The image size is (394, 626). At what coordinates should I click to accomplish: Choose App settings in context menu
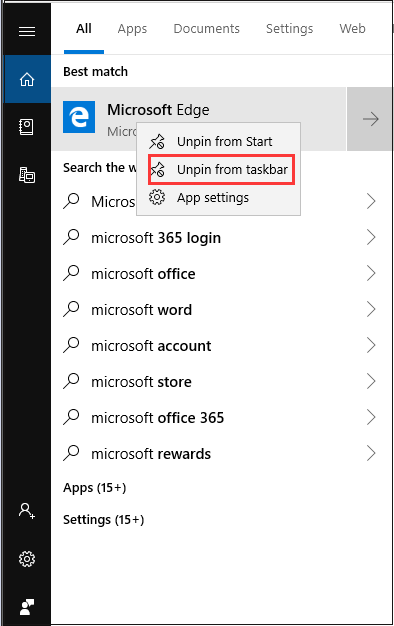[218, 197]
